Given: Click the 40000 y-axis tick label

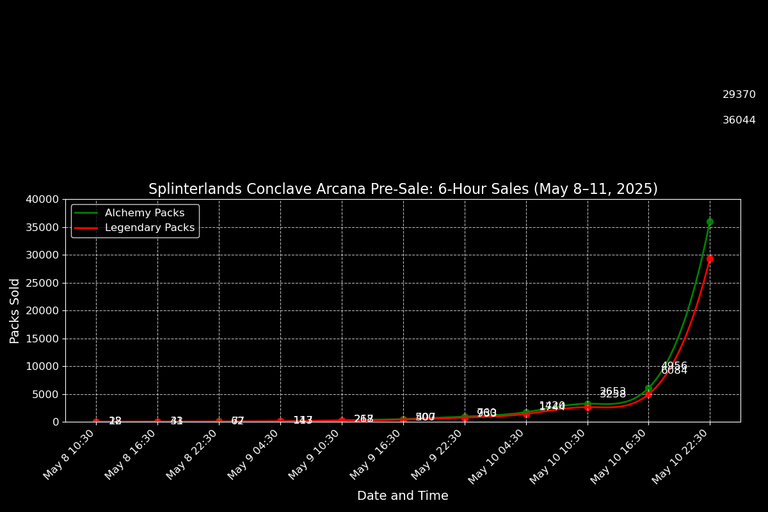Looking at the screenshot, I should 42,199.
